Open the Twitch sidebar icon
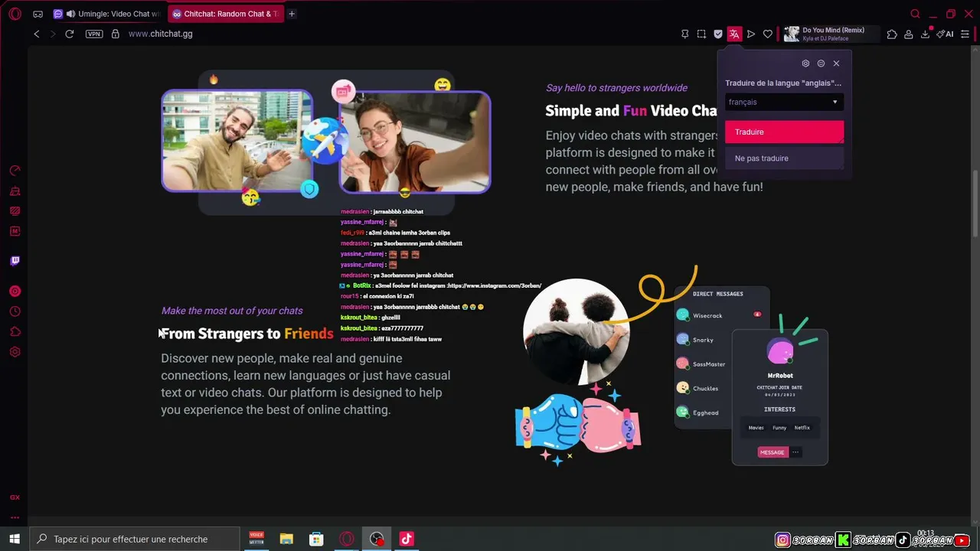980x551 pixels. (15, 261)
